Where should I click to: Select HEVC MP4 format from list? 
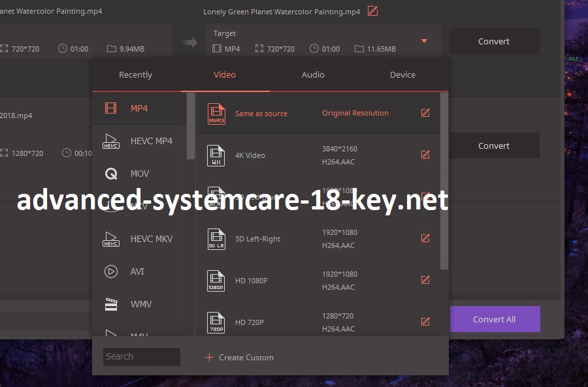point(151,141)
